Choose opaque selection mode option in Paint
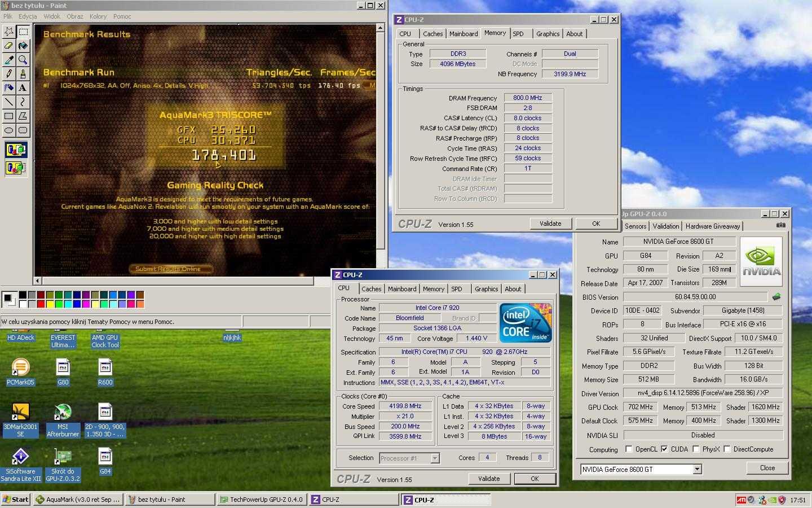The height and width of the screenshot is (508, 812). click(16, 150)
